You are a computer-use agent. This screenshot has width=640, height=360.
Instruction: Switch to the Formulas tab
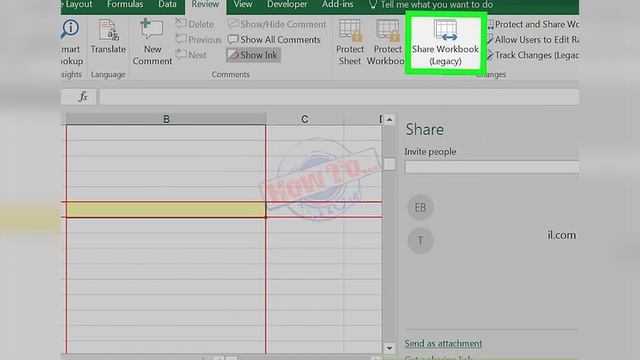[125, 4]
